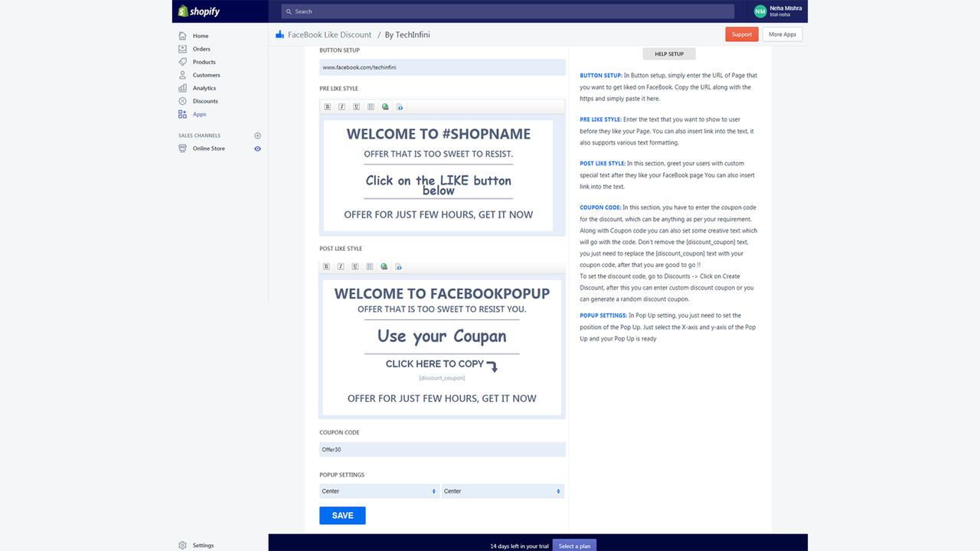Toggle bold in Pre Like Style toolbar
This screenshot has height=551, width=980.
click(x=327, y=107)
